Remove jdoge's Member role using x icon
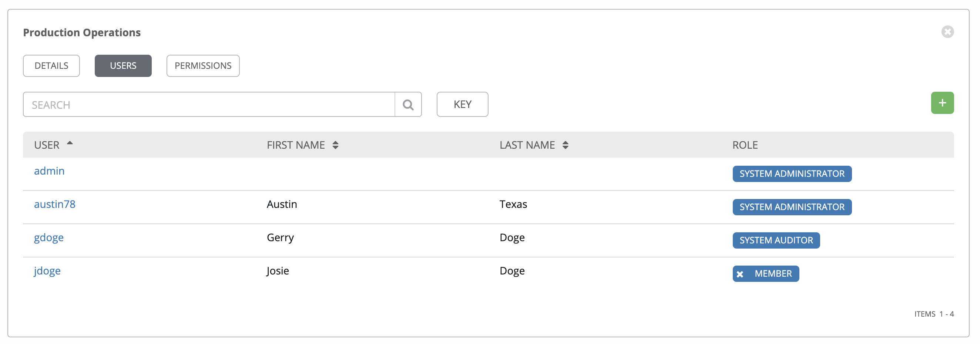Image resolution: width=980 pixels, height=344 pixels. (740, 274)
